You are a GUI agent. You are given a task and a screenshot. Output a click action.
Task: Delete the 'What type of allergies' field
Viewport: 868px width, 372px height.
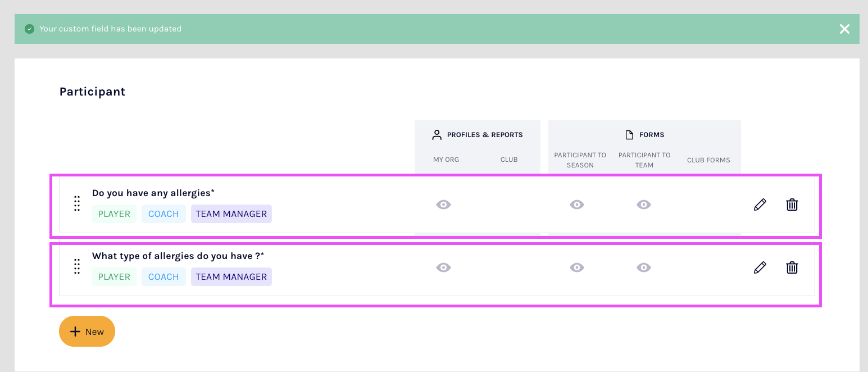coord(792,267)
